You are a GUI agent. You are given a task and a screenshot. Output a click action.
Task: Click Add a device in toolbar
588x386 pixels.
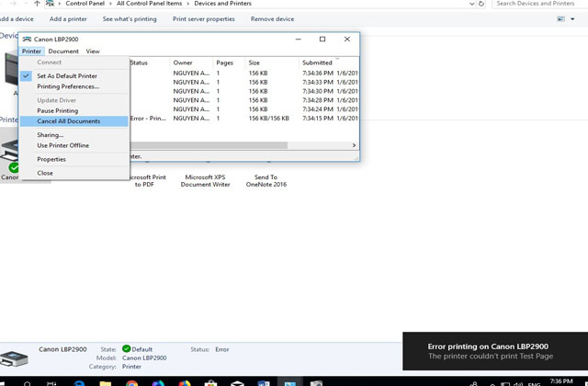(17, 18)
